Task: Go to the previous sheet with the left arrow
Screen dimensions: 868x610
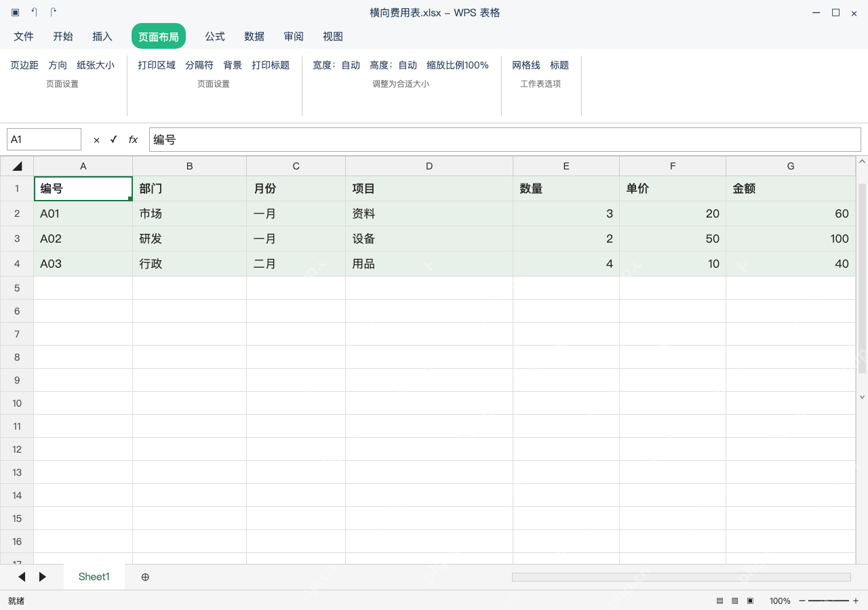Action: (x=22, y=577)
